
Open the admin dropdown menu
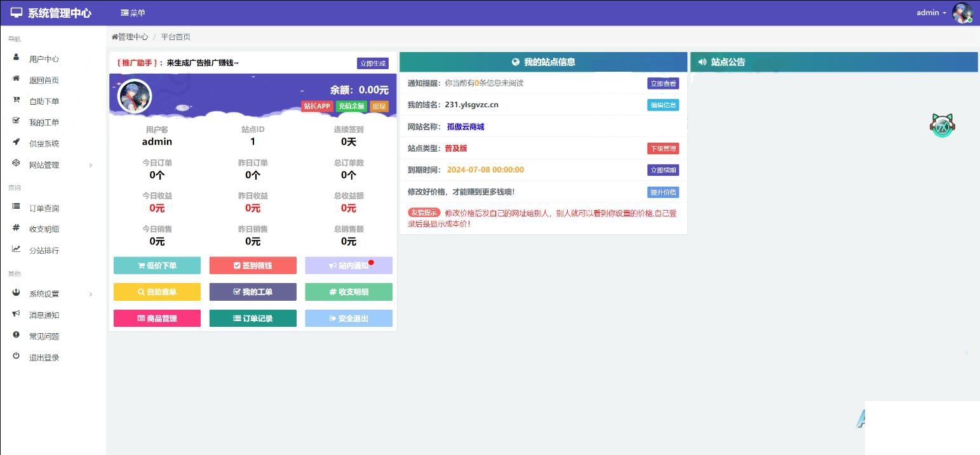pyautogui.click(x=931, y=13)
